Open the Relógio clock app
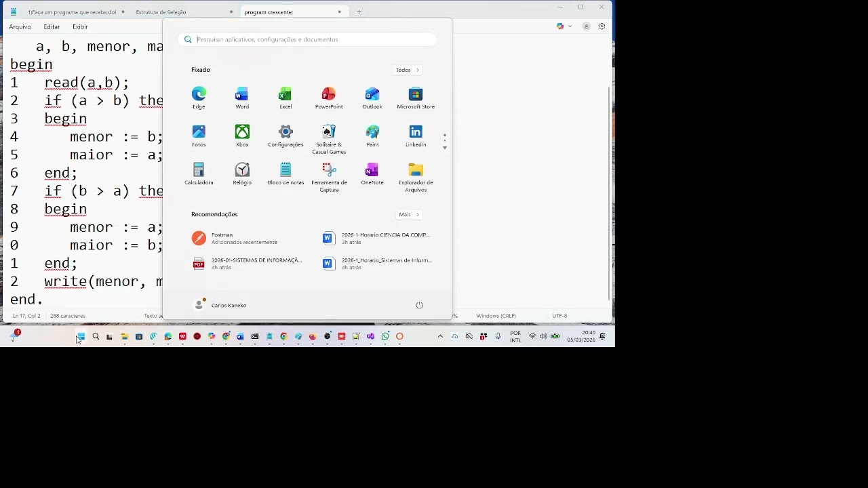 click(242, 174)
